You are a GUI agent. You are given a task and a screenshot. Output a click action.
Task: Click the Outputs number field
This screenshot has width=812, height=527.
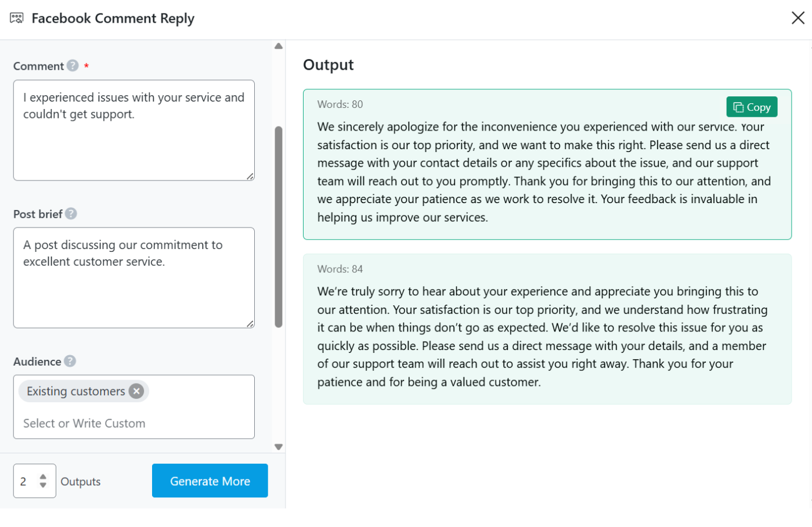(26, 481)
